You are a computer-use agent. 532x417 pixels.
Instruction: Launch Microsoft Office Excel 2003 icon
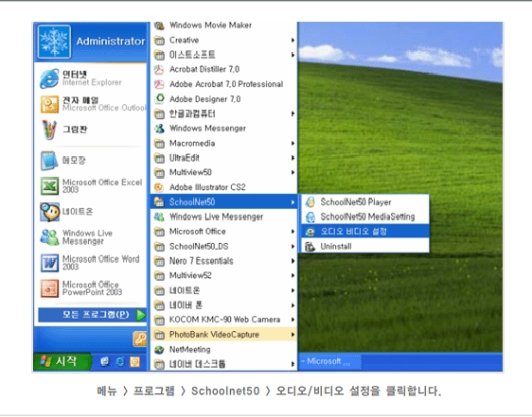(49, 186)
